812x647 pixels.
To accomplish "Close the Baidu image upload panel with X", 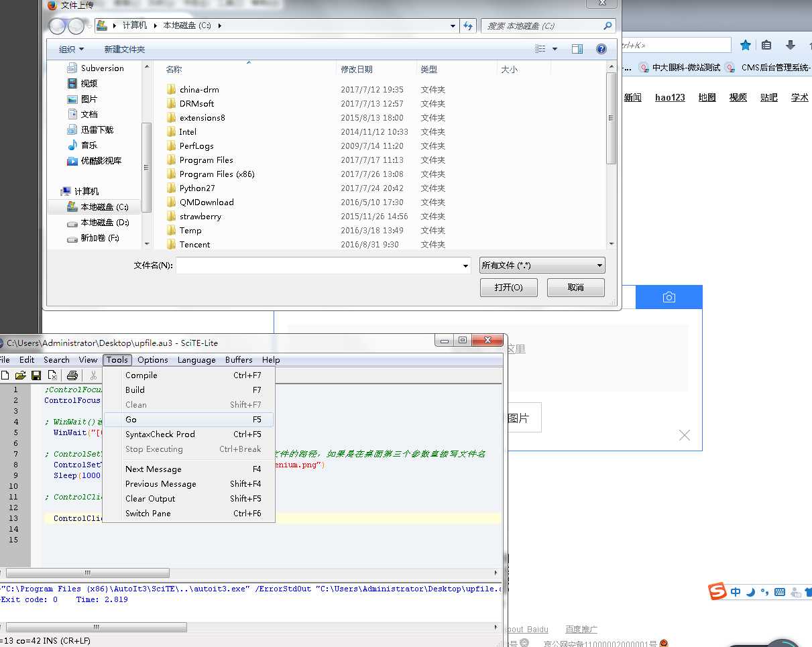I will (684, 435).
